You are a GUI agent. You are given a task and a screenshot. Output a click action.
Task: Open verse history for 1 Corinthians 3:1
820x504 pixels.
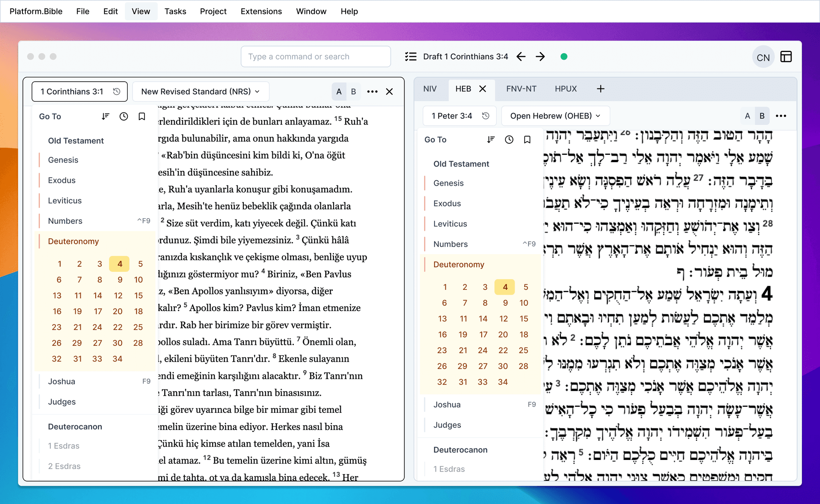pos(116,91)
